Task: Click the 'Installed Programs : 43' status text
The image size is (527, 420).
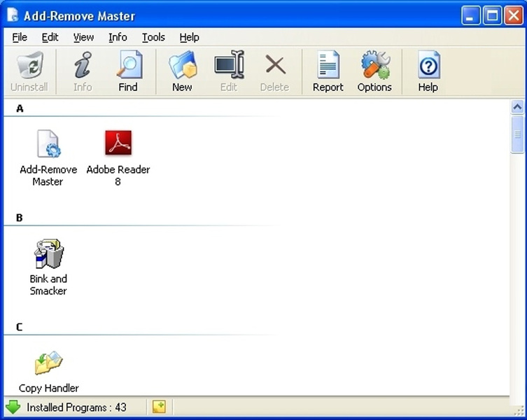Action: (76, 407)
